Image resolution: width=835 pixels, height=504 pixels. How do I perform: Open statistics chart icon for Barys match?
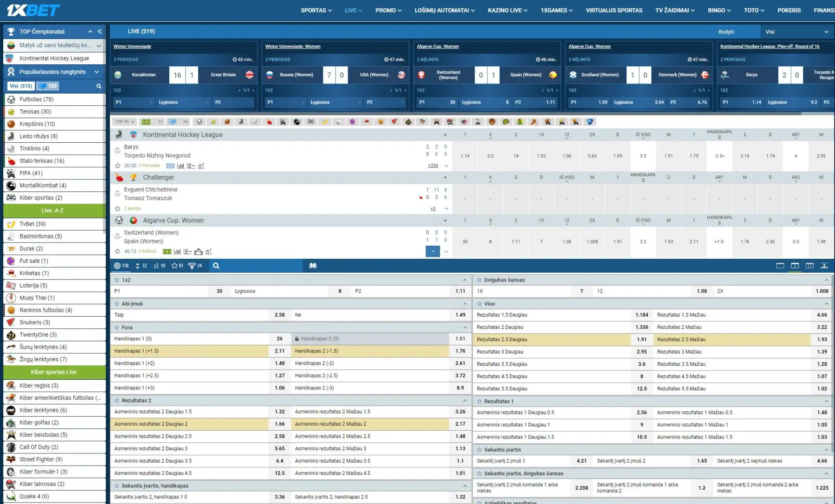180,166
